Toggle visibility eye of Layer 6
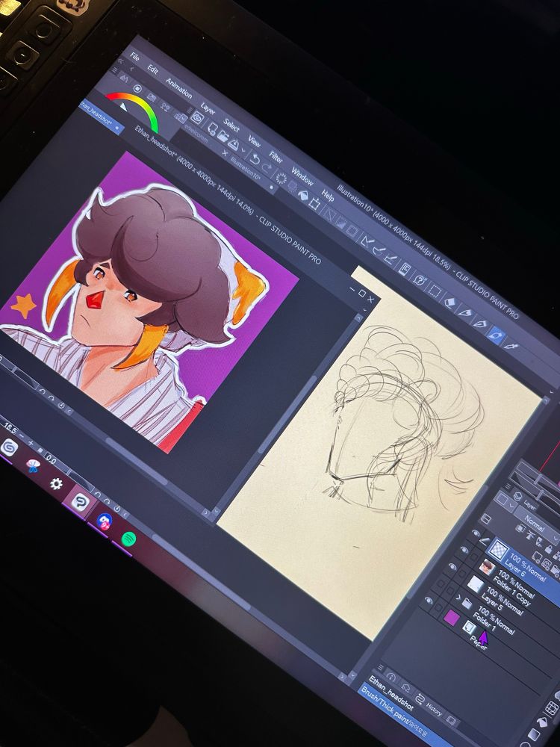This screenshot has height=747, width=560. click(x=476, y=533)
